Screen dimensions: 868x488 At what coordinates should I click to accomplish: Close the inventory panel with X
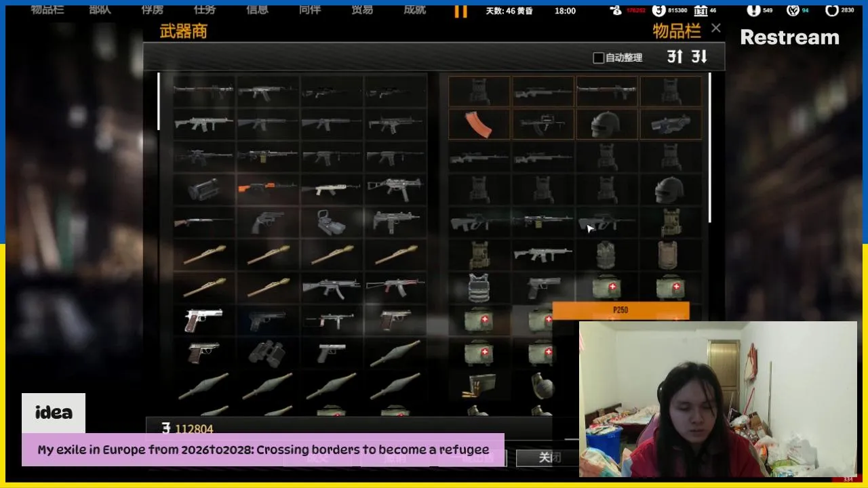[715, 28]
